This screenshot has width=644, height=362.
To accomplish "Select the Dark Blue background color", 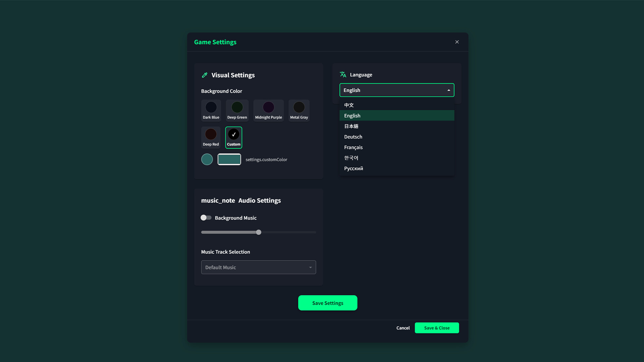I will (x=211, y=107).
